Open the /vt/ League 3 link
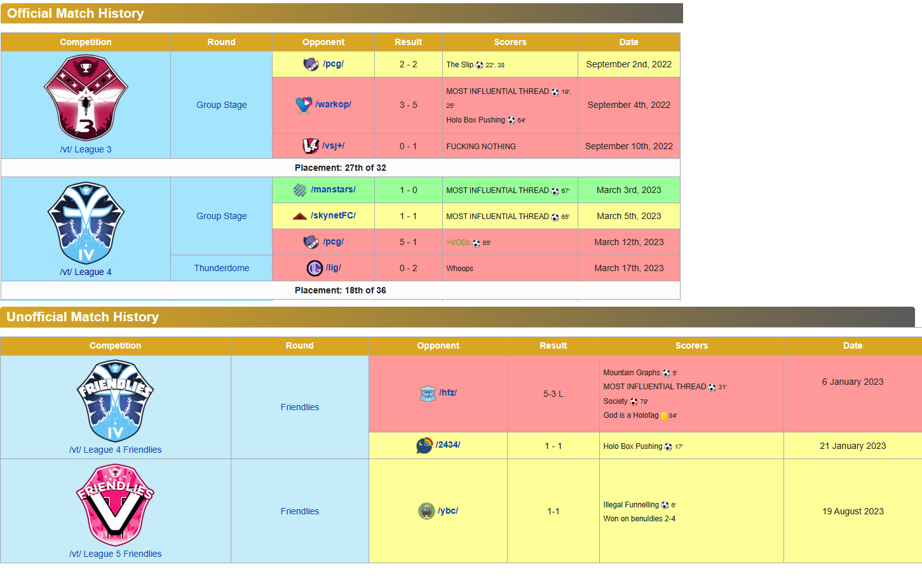This screenshot has width=922, height=588. point(86,149)
